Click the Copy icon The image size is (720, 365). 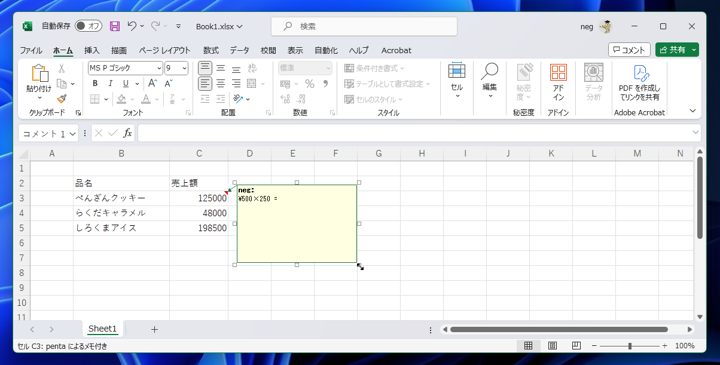pyautogui.click(x=62, y=84)
